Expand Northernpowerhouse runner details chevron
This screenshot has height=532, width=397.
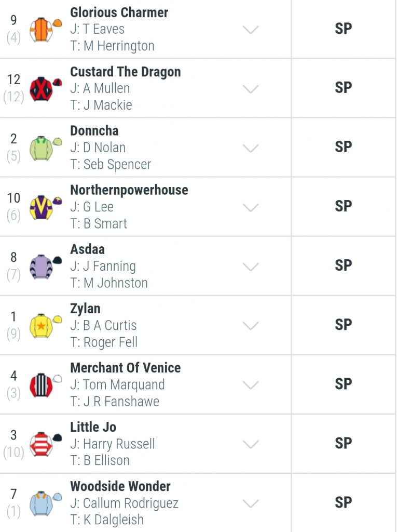tap(251, 207)
